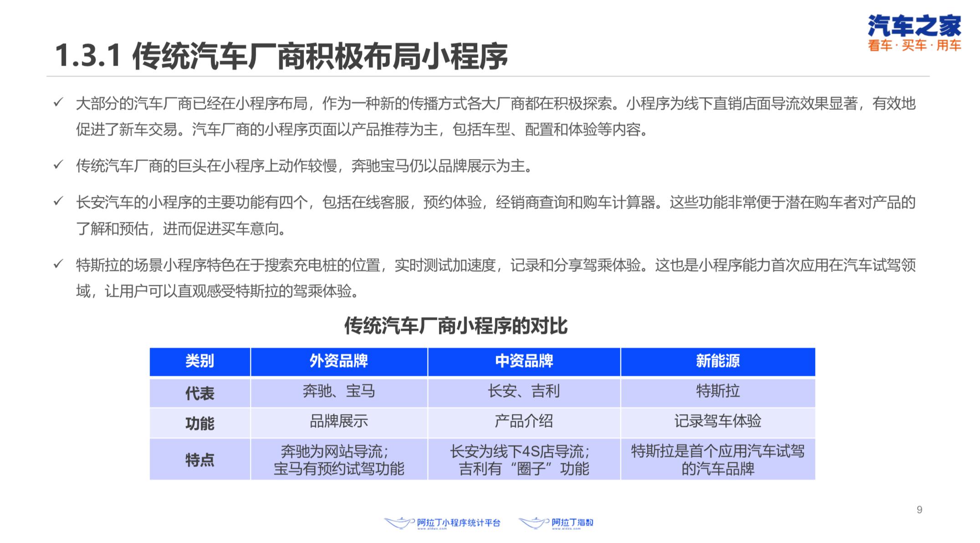Click the checkmark before 长安汽车的小程序
This screenshot has width=980, height=543.
(x=58, y=201)
